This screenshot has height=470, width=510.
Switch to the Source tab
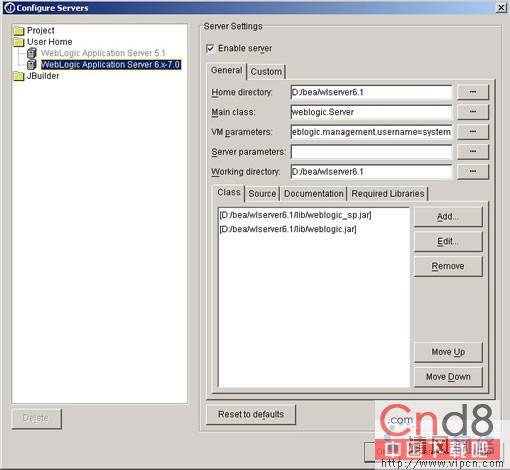click(x=262, y=194)
